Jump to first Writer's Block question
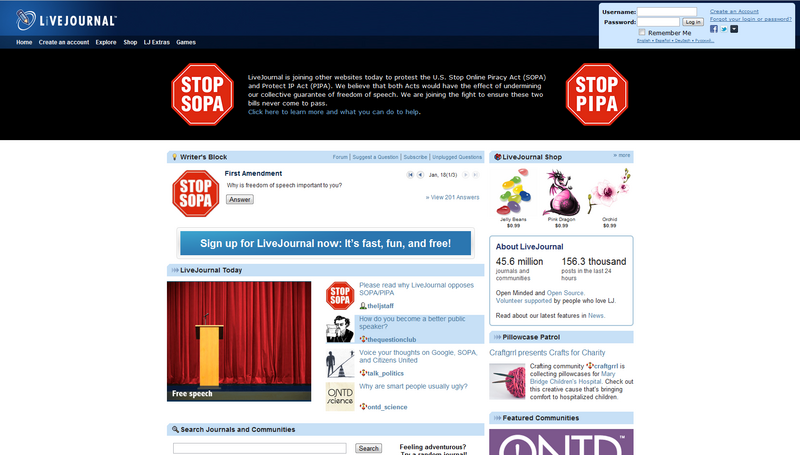This screenshot has width=800, height=455. 410,175
